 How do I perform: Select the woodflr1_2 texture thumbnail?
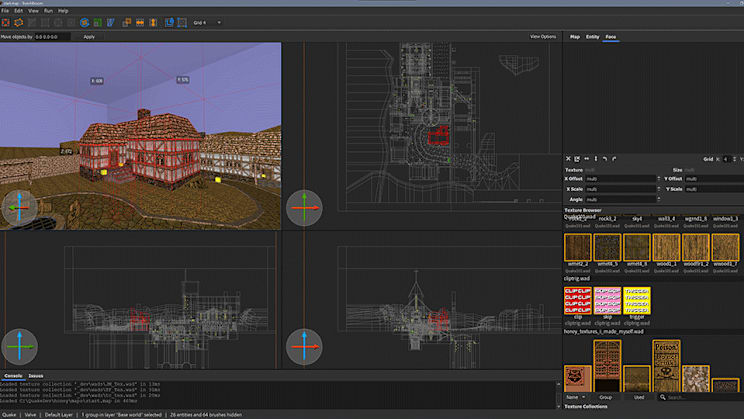[x=696, y=247]
